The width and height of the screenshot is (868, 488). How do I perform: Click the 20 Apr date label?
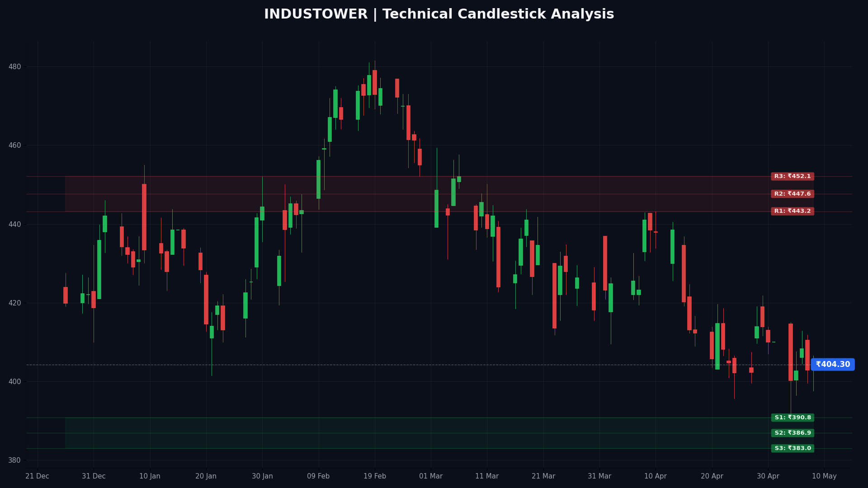712,476
